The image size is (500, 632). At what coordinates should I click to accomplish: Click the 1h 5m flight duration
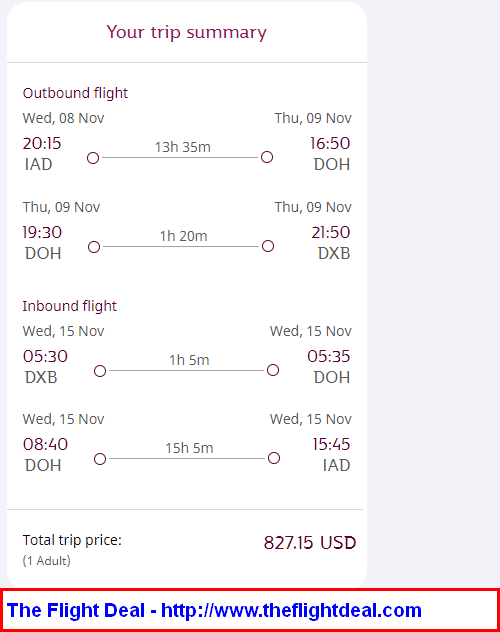click(x=189, y=360)
